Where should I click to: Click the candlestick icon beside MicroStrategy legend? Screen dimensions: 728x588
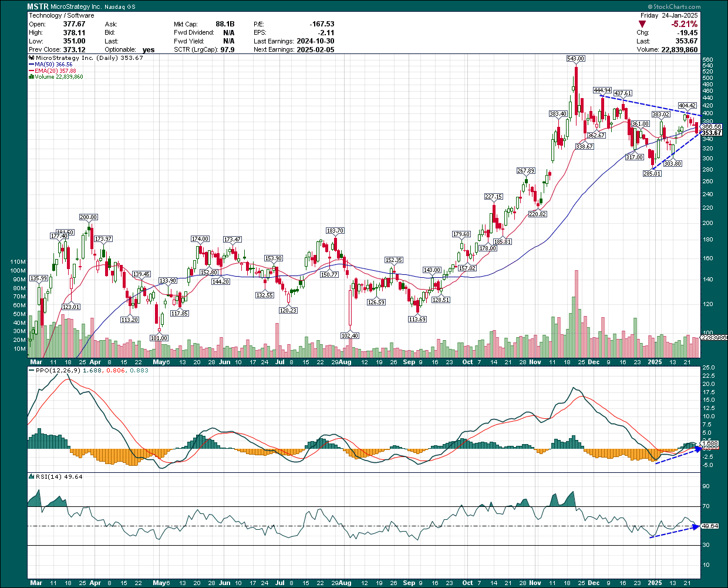pyautogui.click(x=32, y=58)
